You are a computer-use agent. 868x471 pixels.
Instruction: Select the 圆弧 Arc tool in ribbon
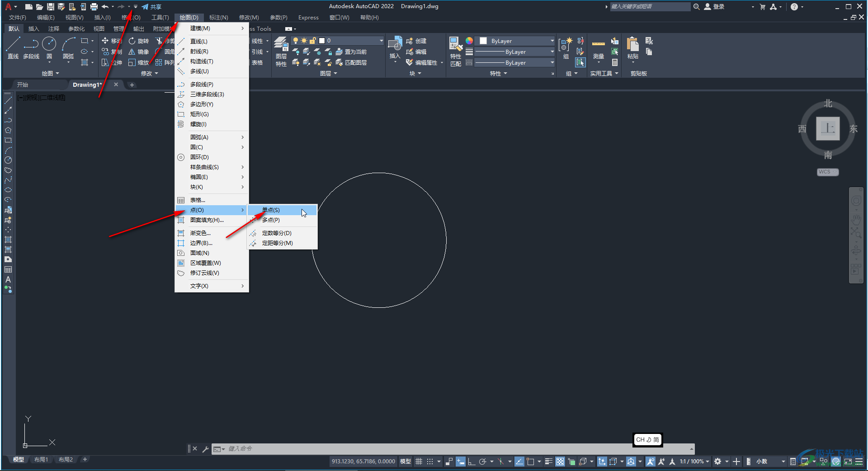coord(68,47)
